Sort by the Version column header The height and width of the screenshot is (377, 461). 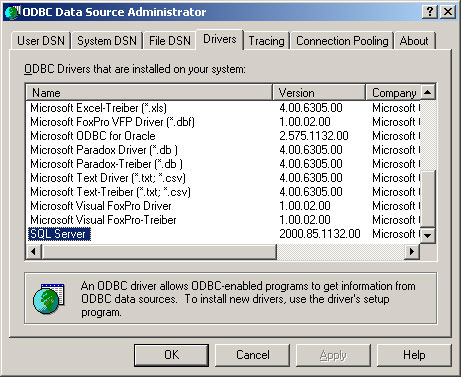[x=319, y=92]
